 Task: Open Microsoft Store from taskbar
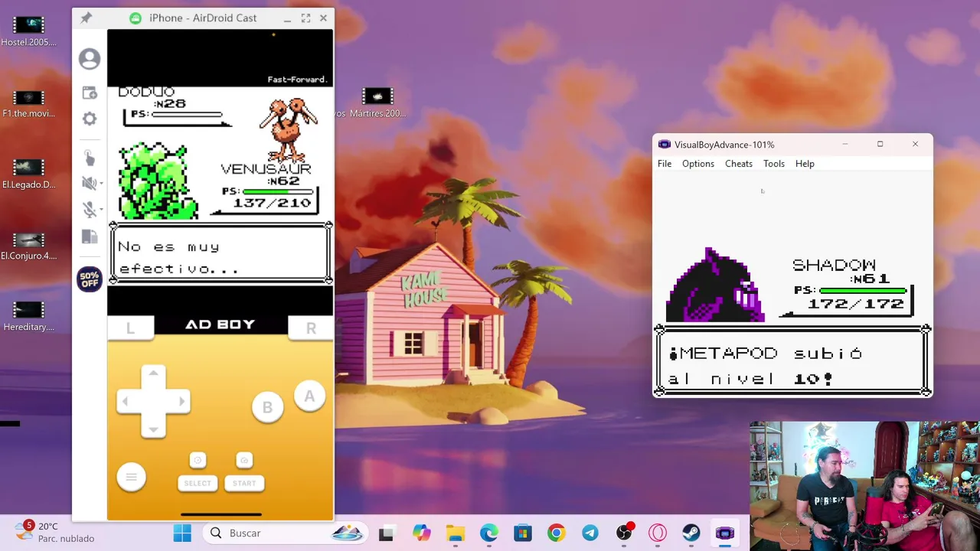(x=522, y=533)
